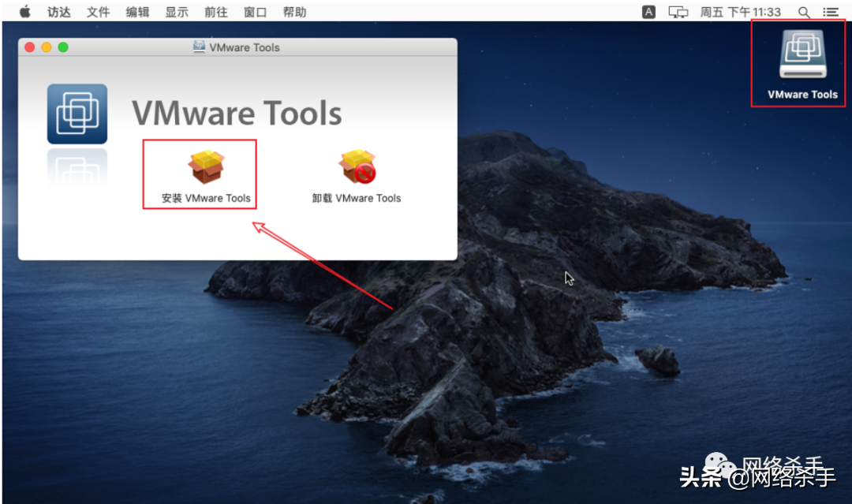Open Spotlight search magnifier

pyautogui.click(x=804, y=12)
